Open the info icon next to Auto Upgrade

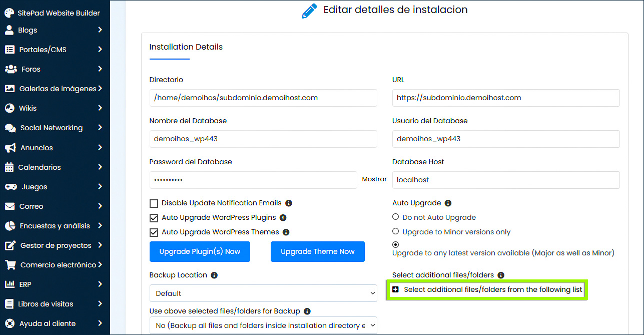point(447,202)
